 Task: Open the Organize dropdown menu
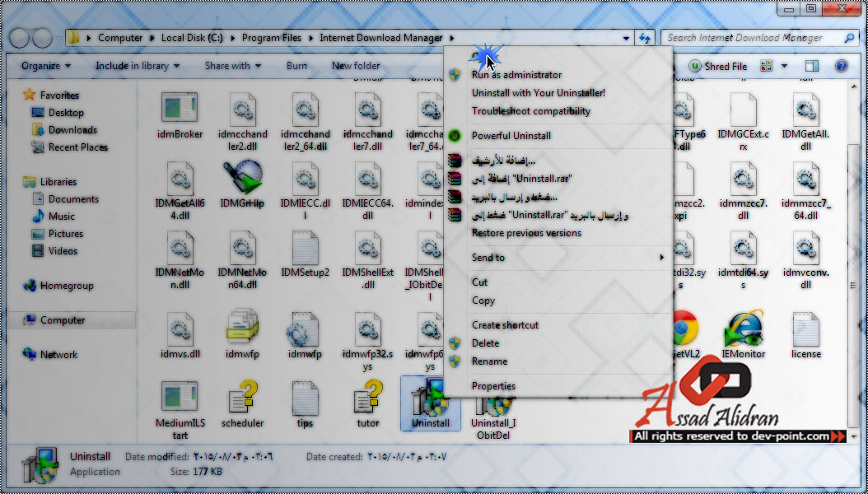(x=46, y=66)
